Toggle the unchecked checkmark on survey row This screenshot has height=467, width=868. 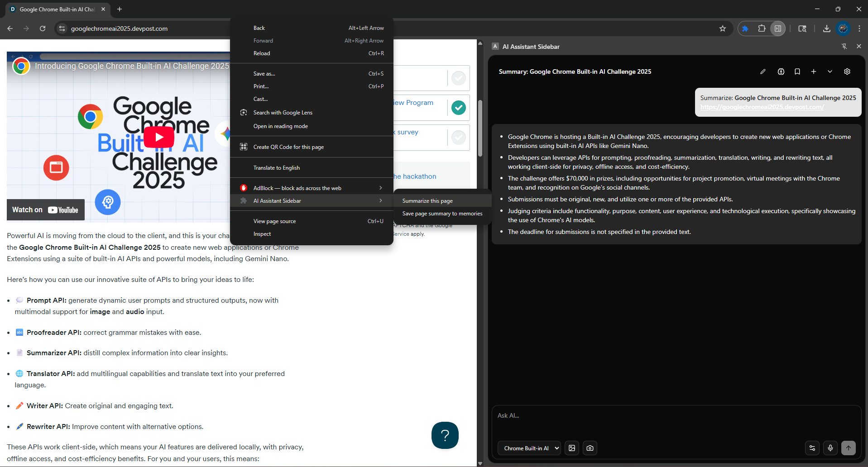(x=459, y=137)
